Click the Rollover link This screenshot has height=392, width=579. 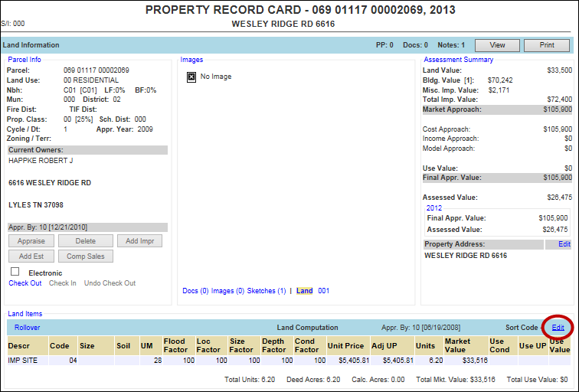click(x=27, y=328)
